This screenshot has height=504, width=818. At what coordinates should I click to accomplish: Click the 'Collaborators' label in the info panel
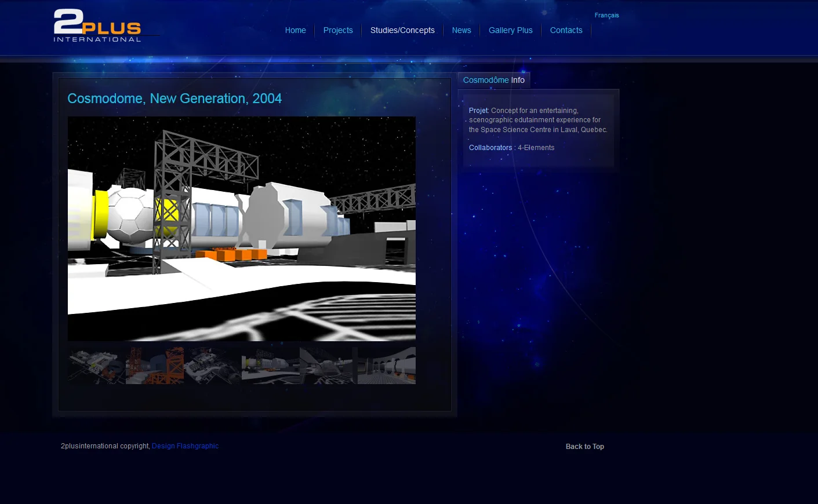(490, 148)
